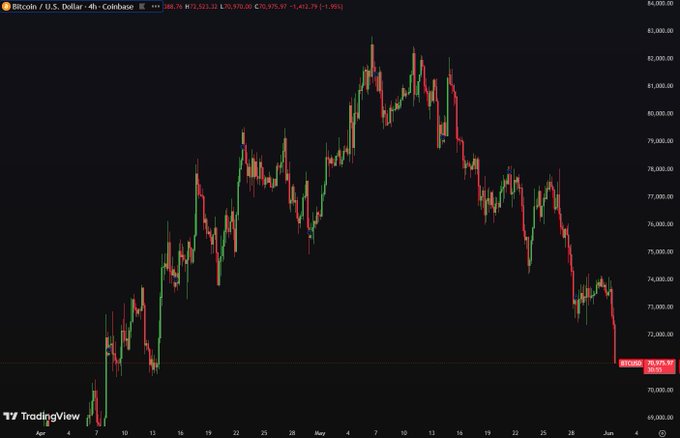Click 81,000.00 on the price axis
The height and width of the screenshot is (438, 680).
pos(660,86)
